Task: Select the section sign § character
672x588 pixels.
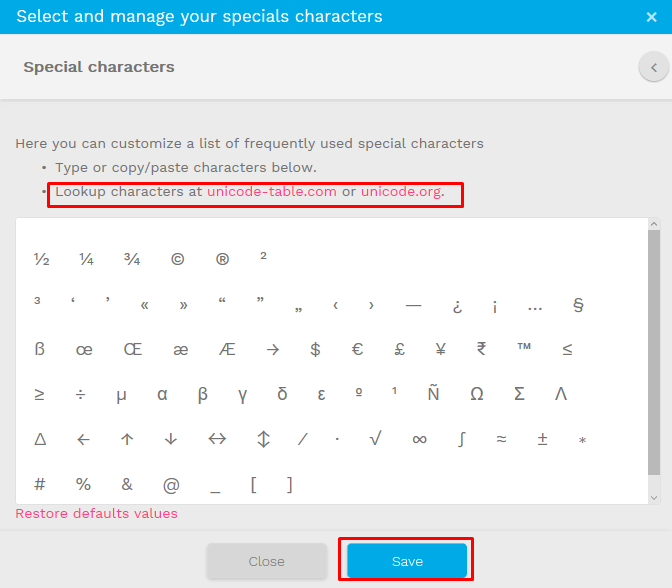Action: (578, 306)
